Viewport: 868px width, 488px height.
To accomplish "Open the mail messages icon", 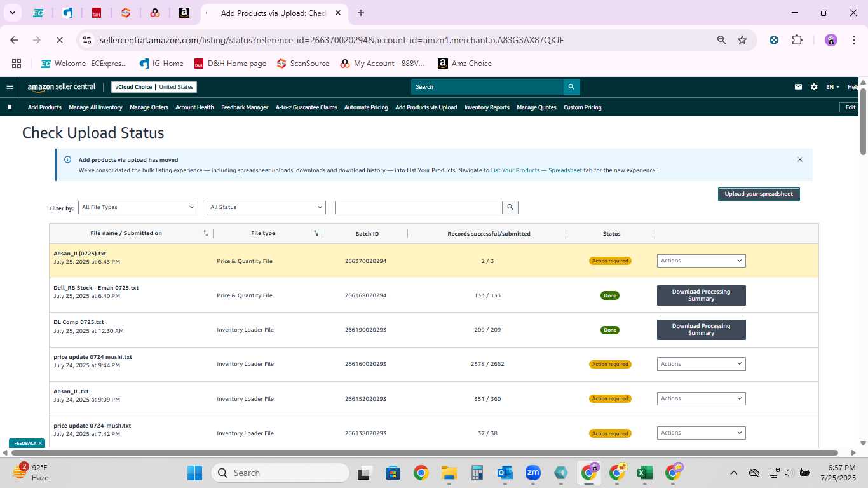I will [798, 87].
